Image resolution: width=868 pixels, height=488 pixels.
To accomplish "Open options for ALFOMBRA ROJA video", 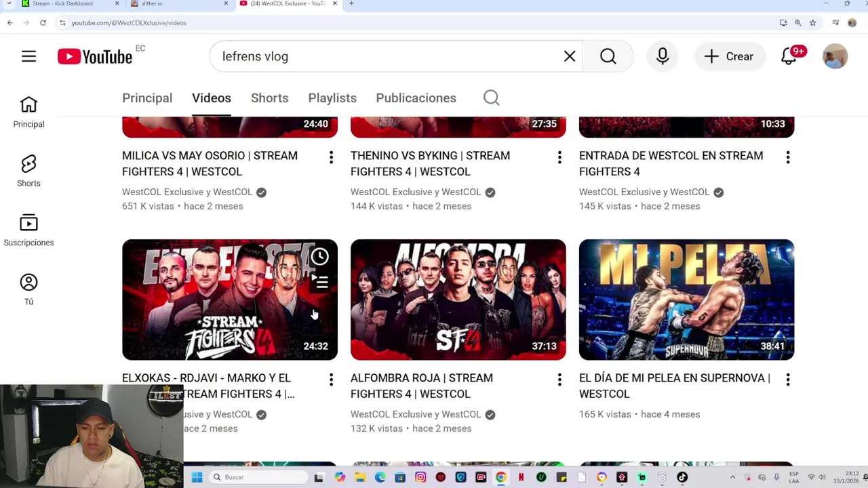I will 559,380.
